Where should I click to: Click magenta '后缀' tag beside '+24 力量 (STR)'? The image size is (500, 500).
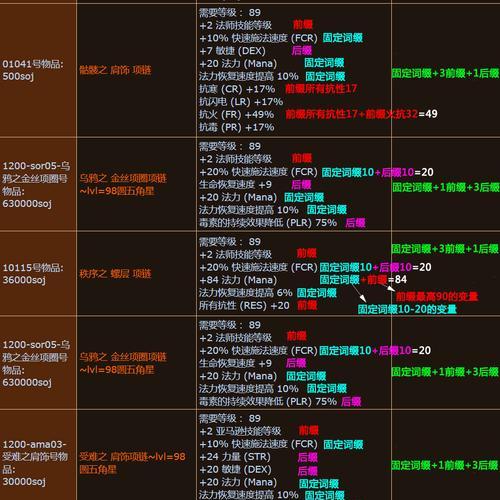coord(308,457)
